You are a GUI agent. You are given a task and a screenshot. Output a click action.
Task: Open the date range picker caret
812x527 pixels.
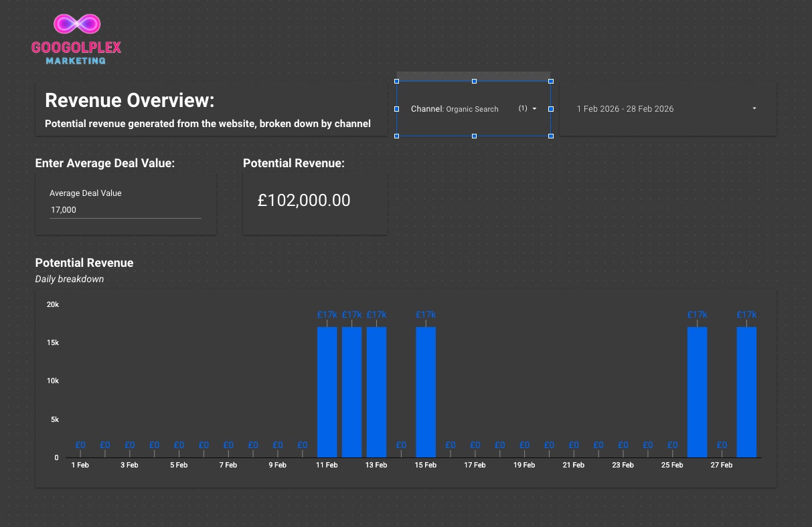click(754, 108)
